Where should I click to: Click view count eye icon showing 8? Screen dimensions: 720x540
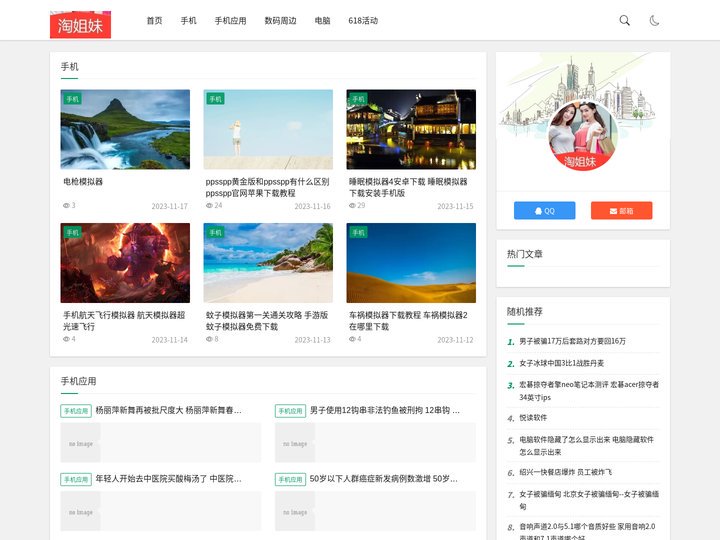[x=209, y=339]
